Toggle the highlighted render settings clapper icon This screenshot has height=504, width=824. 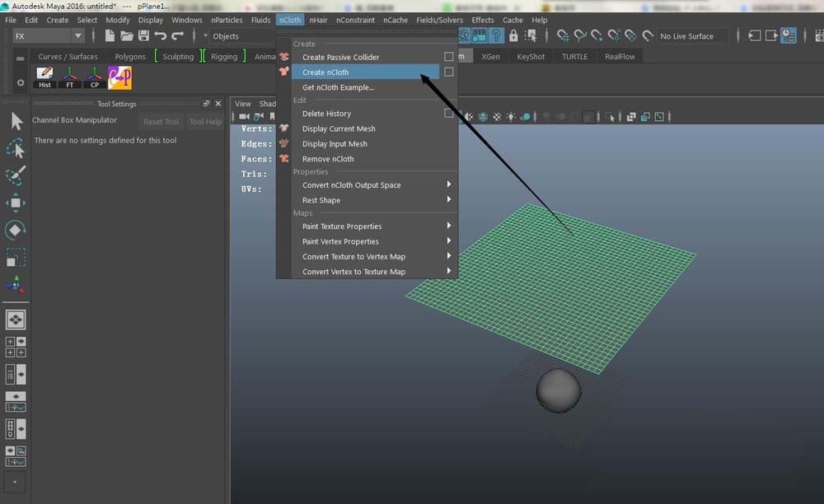pyautogui.click(x=480, y=35)
